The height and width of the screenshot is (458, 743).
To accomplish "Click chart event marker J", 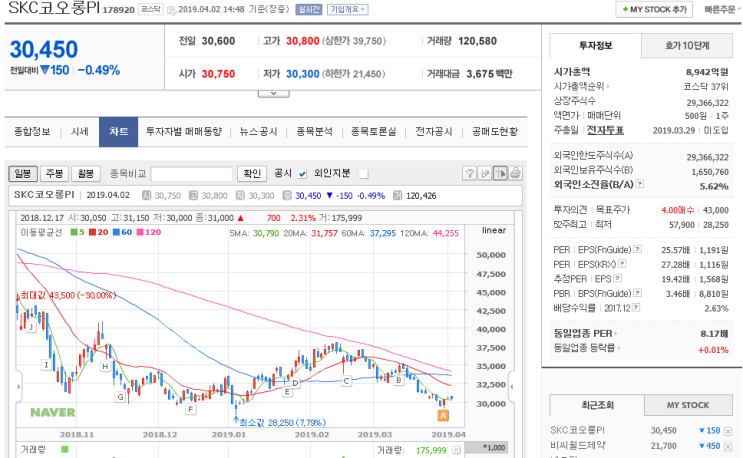I will click(x=31, y=327).
